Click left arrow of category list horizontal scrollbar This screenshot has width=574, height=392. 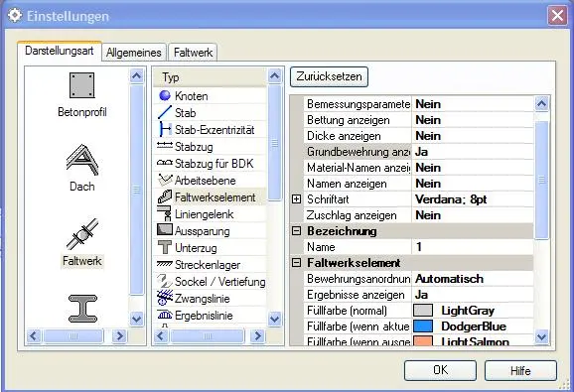34,335
